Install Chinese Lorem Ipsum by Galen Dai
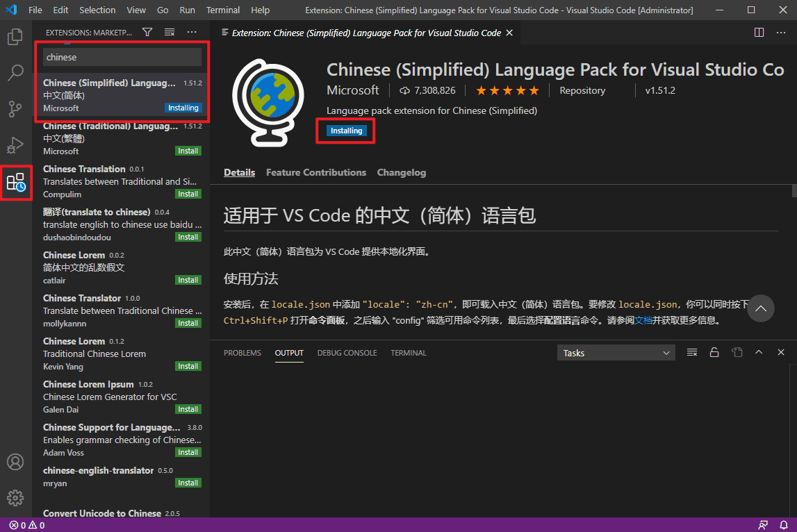 pos(188,410)
